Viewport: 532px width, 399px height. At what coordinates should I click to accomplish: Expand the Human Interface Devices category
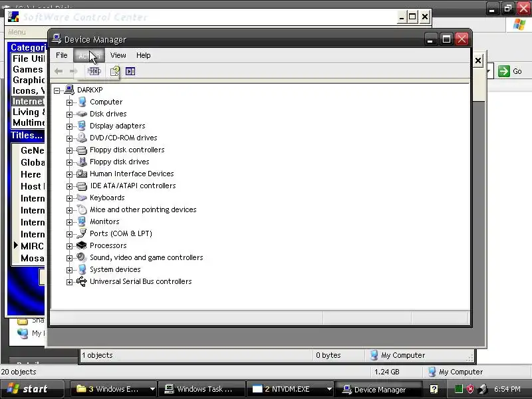(69, 174)
